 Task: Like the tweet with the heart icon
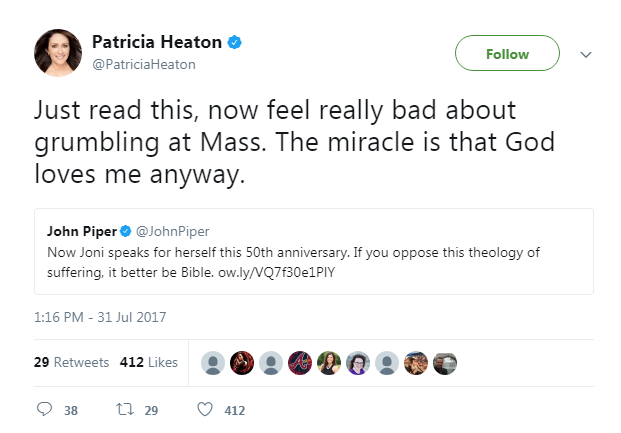click(204, 410)
